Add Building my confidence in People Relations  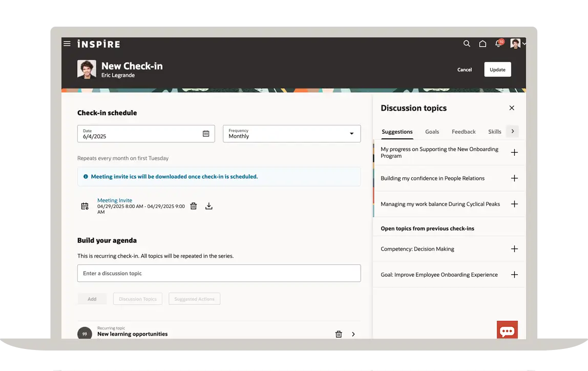click(x=514, y=178)
